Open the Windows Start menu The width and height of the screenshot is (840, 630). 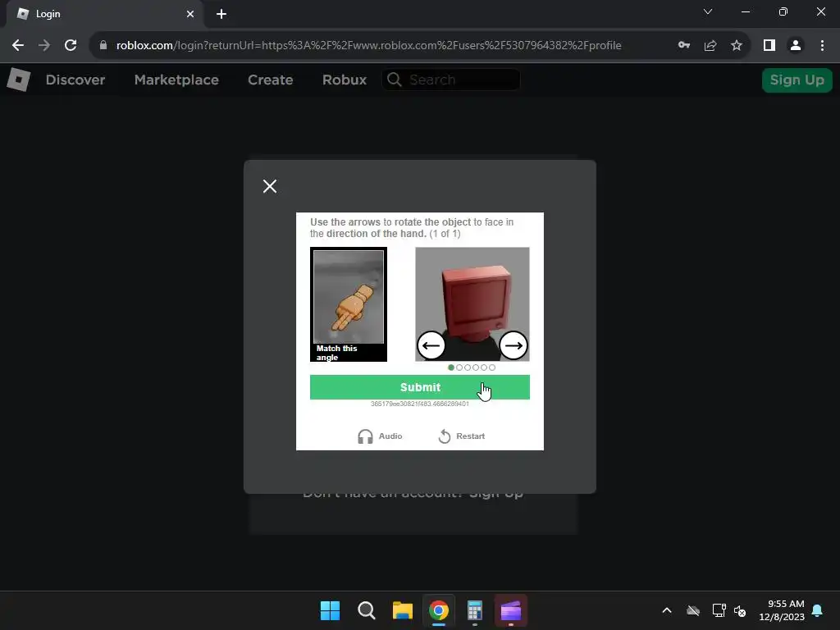tap(330, 610)
